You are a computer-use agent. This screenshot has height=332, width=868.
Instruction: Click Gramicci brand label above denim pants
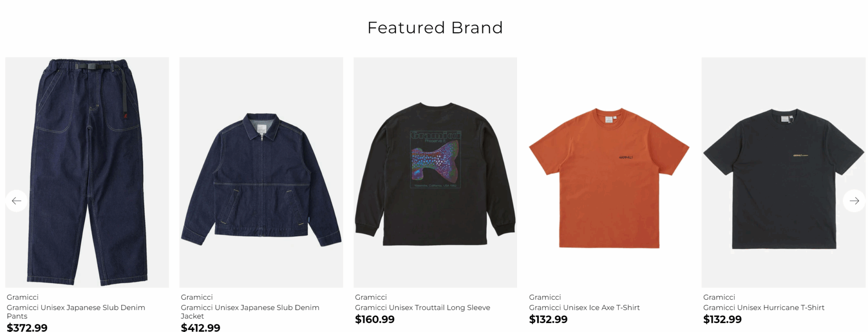(x=22, y=297)
